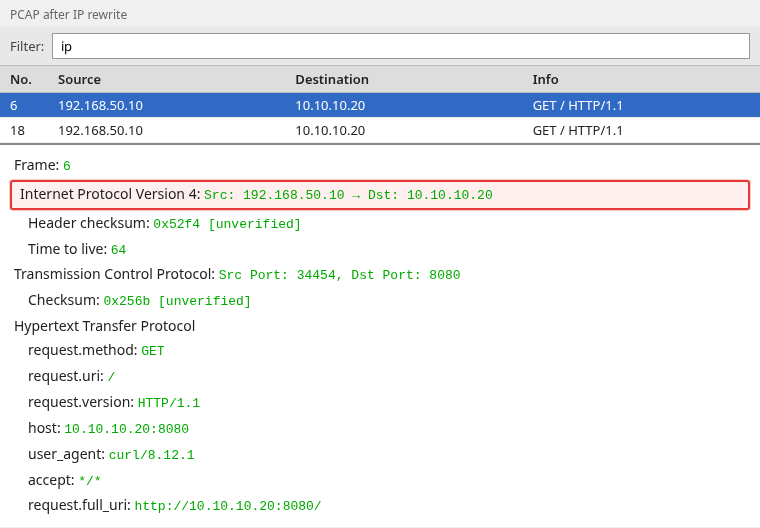The width and height of the screenshot is (760, 528).
Task: Select the request.full_uri line
Action: 174,505
